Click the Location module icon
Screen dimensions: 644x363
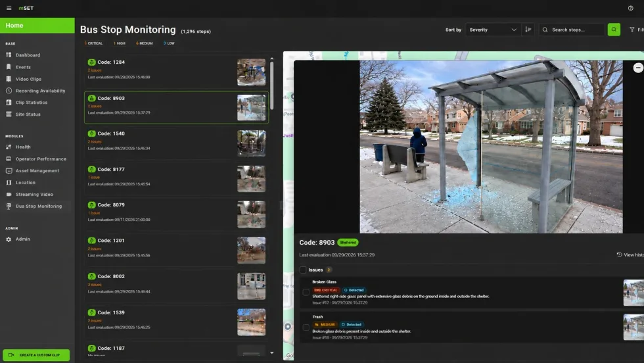coord(9,183)
